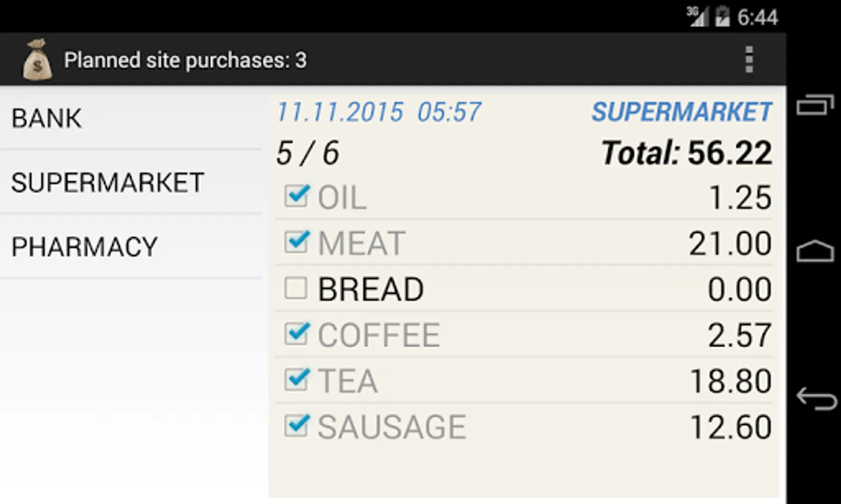The height and width of the screenshot is (504, 841).
Task: Tap the battery status icon
Action: pyautogui.click(x=723, y=17)
